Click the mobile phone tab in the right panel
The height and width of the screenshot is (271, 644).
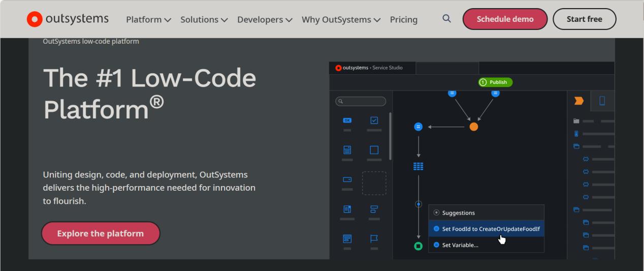coord(602,101)
